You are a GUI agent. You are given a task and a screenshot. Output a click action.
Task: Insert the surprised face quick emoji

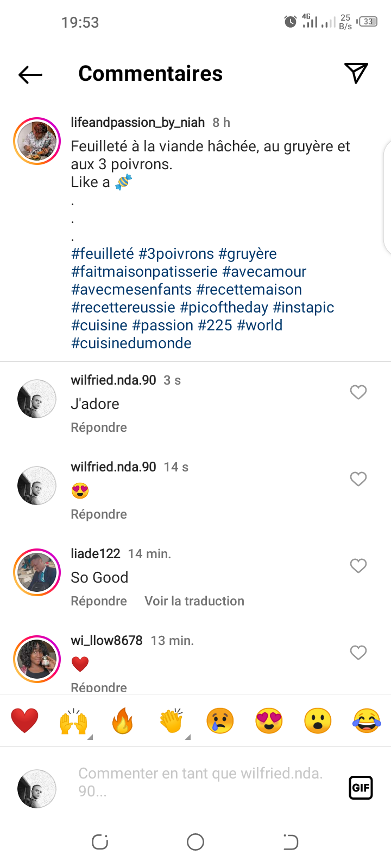pos(318,721)
